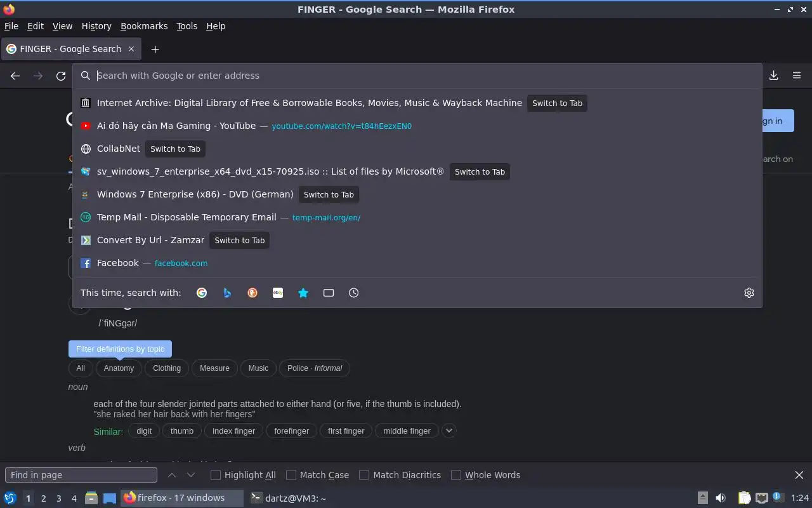Open similar word 'thumb'

[x=182, y=431]
